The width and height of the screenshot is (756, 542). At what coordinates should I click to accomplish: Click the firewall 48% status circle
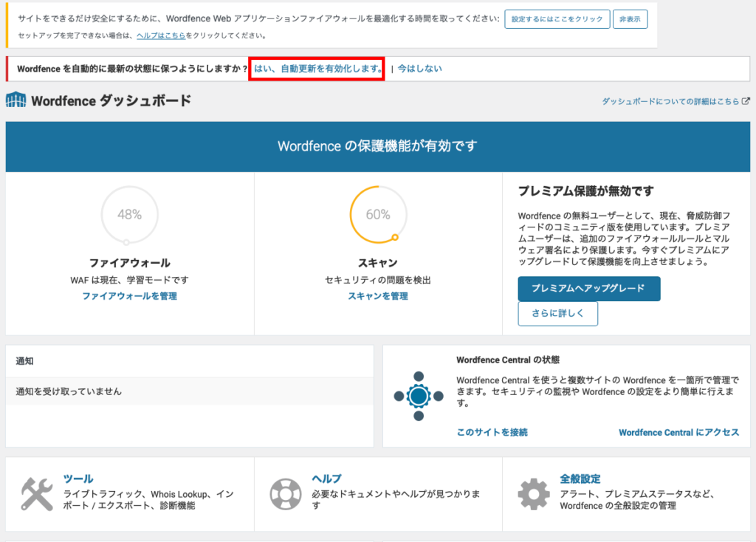pyautogui.click(x=130, y=215)
